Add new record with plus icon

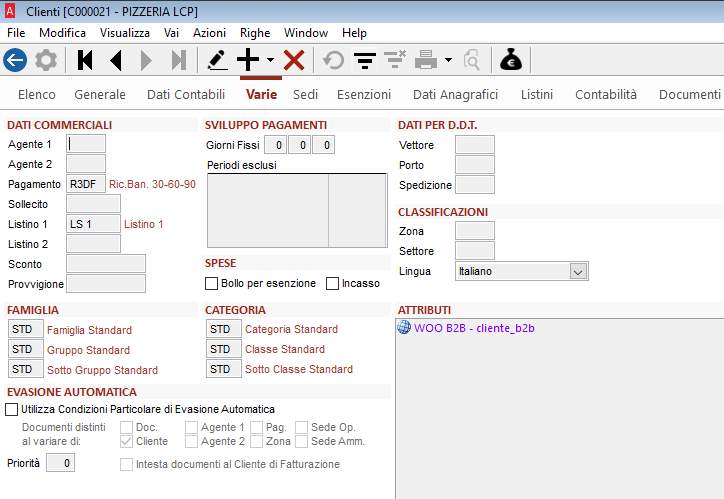click(x=247, y=60)
